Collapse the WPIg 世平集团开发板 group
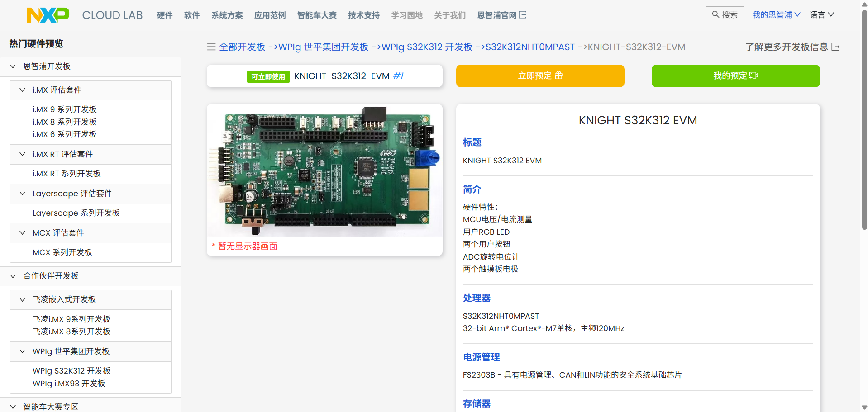The width and height of the screenshot is (868, 412). pos(22,351)
